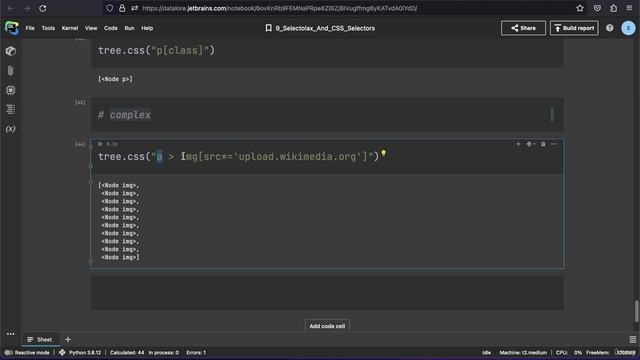Bookmark this page with the star icon

coord(580,8)
